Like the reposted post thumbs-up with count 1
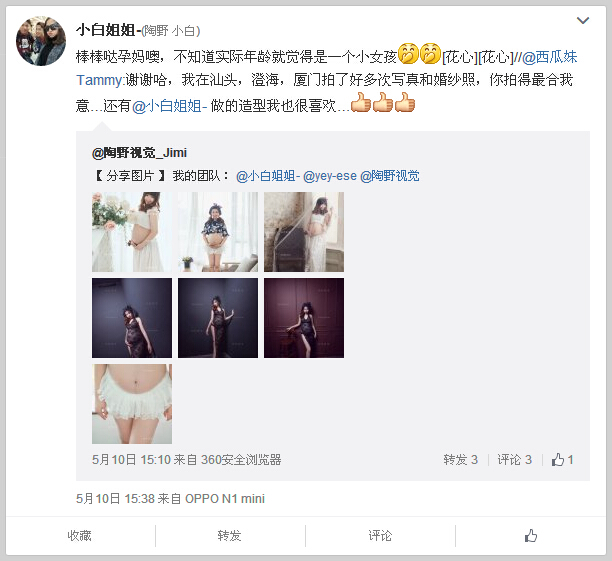This screenshot has height=561, width=612. click(x=562, y=459)
